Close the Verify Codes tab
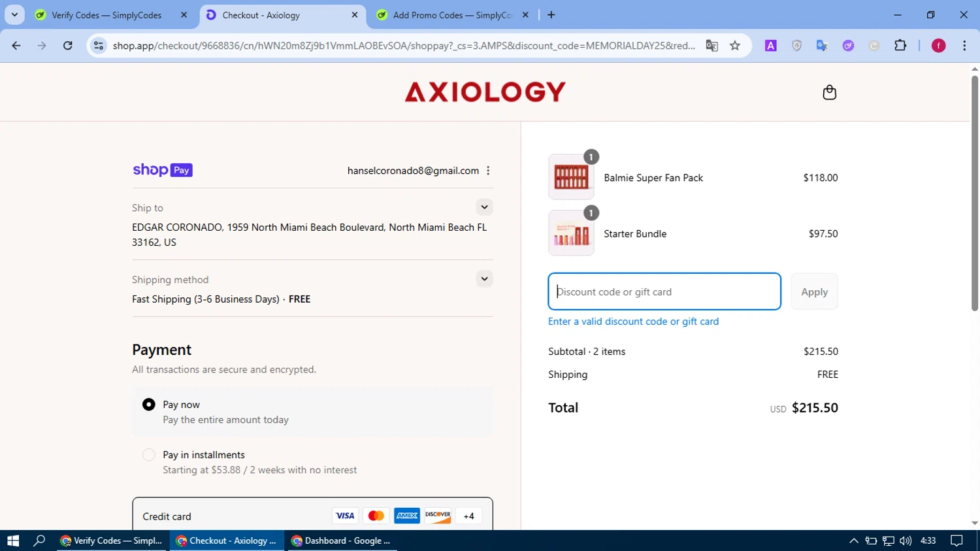The image size is (980, 551). coord(184,14)
